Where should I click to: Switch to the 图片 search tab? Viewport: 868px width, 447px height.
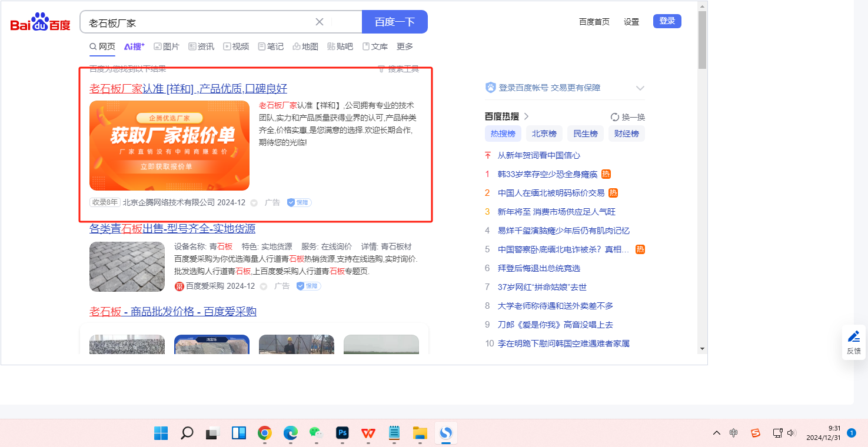(x=167, y=46)
